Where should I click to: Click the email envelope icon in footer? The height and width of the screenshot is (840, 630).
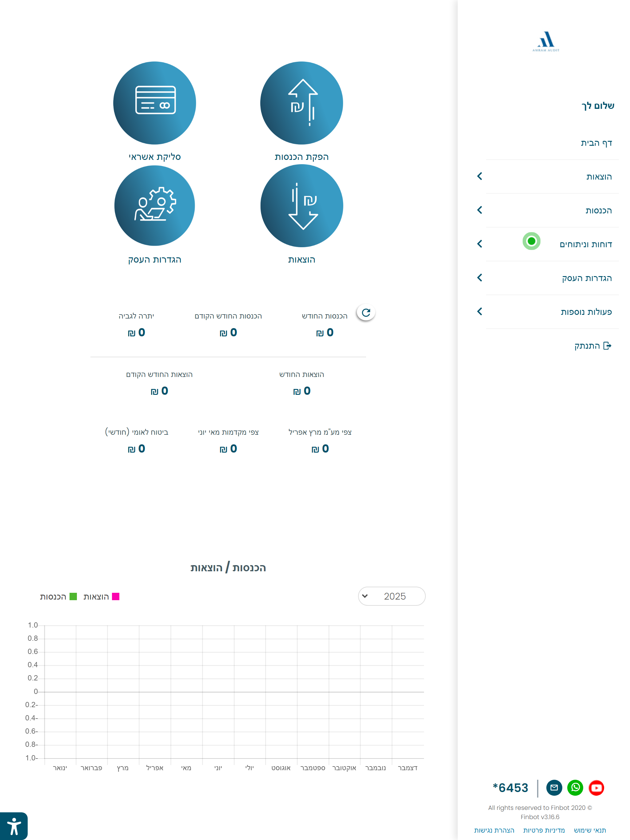pyautogui.click(x=554, y=788)
